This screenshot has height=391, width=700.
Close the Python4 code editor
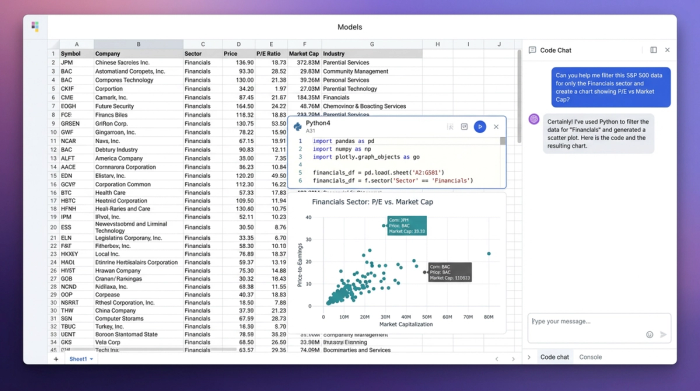(496, 127)
